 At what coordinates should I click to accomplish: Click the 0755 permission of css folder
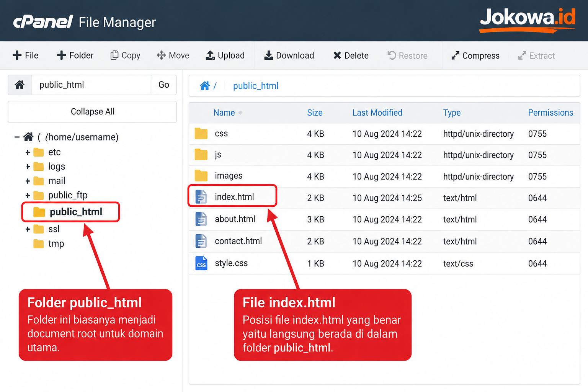[537, 134]
